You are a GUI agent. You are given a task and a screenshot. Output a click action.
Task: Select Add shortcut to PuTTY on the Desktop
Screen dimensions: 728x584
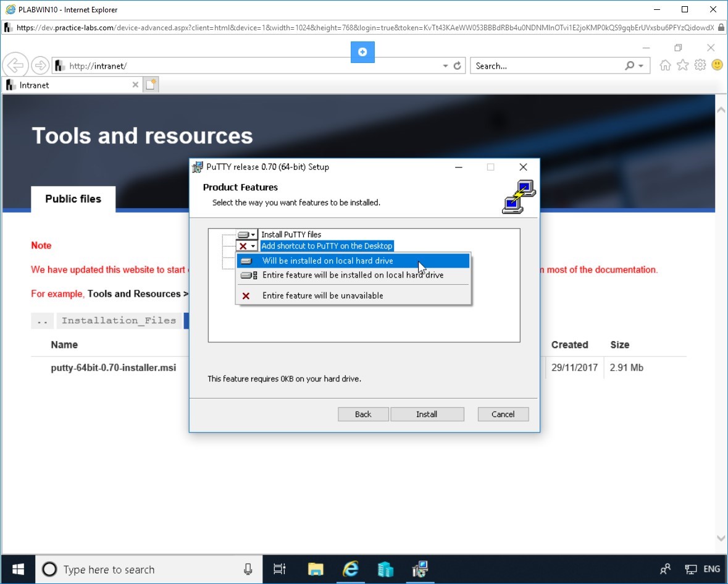(x=327, y=246)
